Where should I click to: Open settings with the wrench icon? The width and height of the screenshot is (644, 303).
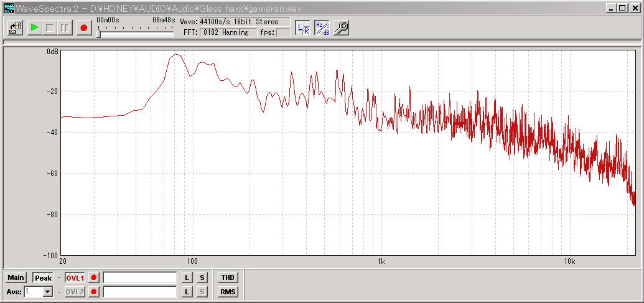tap(342, 28)
